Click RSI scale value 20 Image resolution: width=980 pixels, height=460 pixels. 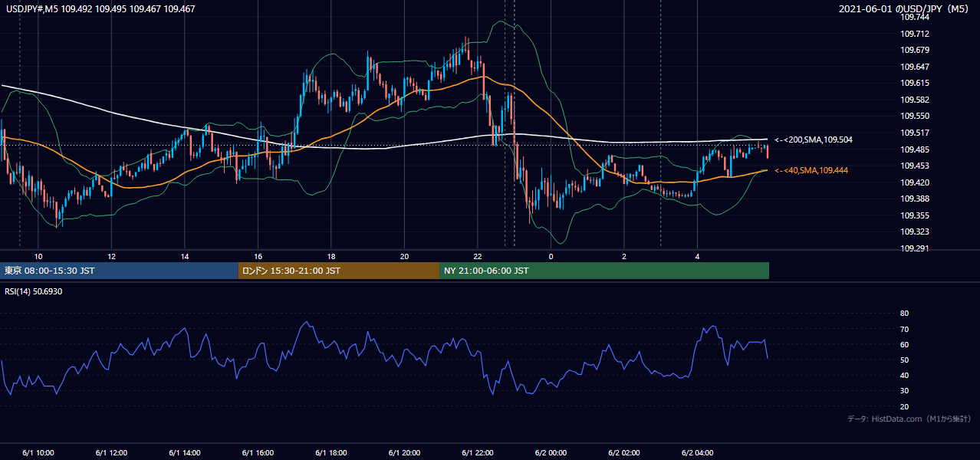click(x=904, y=406)
